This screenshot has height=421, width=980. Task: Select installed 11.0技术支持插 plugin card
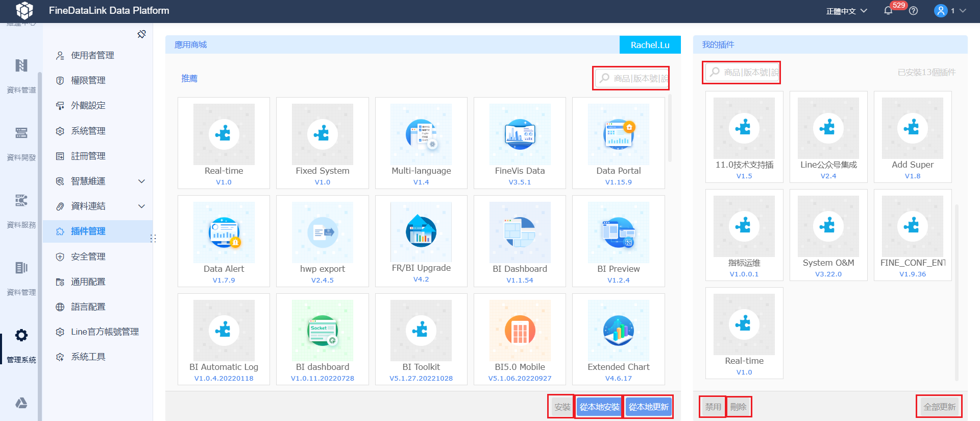pyautogui.click(x=744, y=137)
